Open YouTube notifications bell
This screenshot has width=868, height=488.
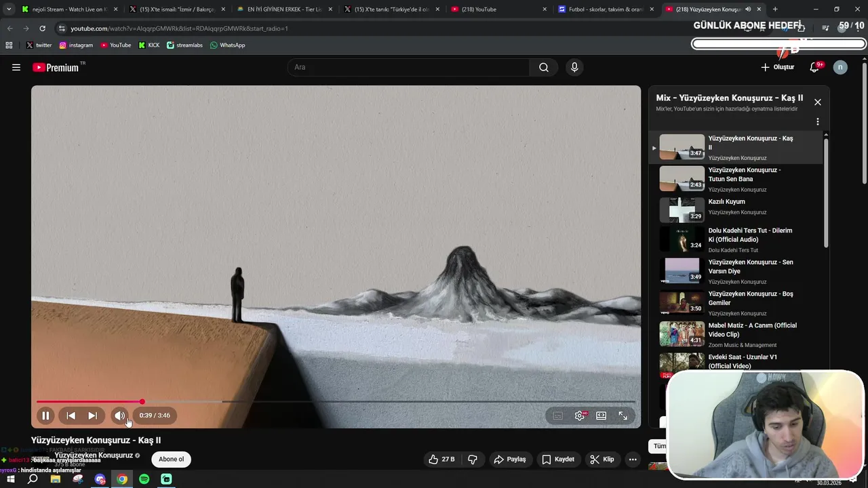(x=815, y=67)
